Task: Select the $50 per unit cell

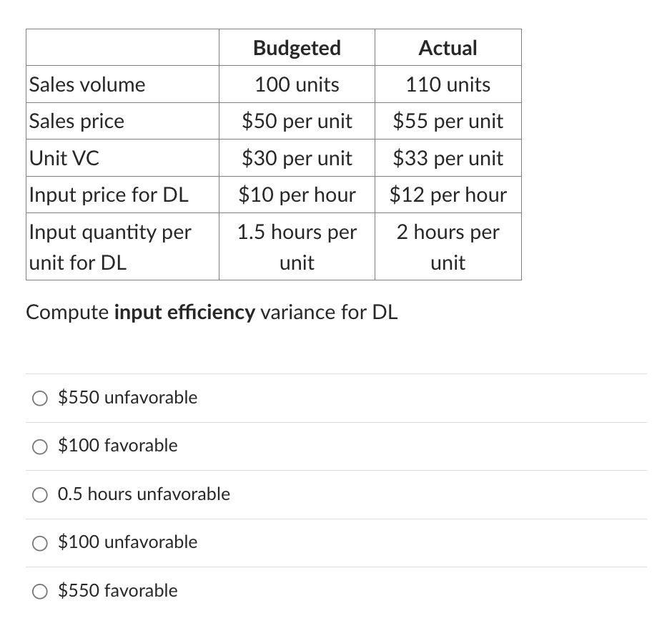Action: (296, 121)
